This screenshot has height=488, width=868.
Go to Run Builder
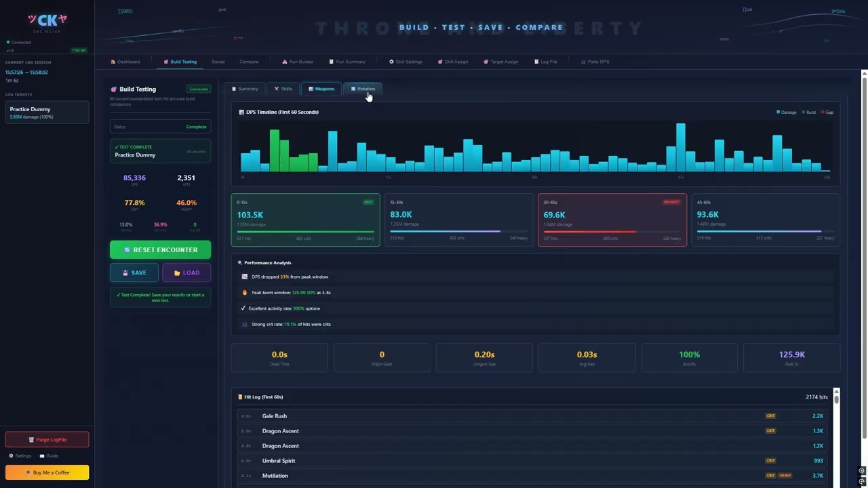click(298, 62)
